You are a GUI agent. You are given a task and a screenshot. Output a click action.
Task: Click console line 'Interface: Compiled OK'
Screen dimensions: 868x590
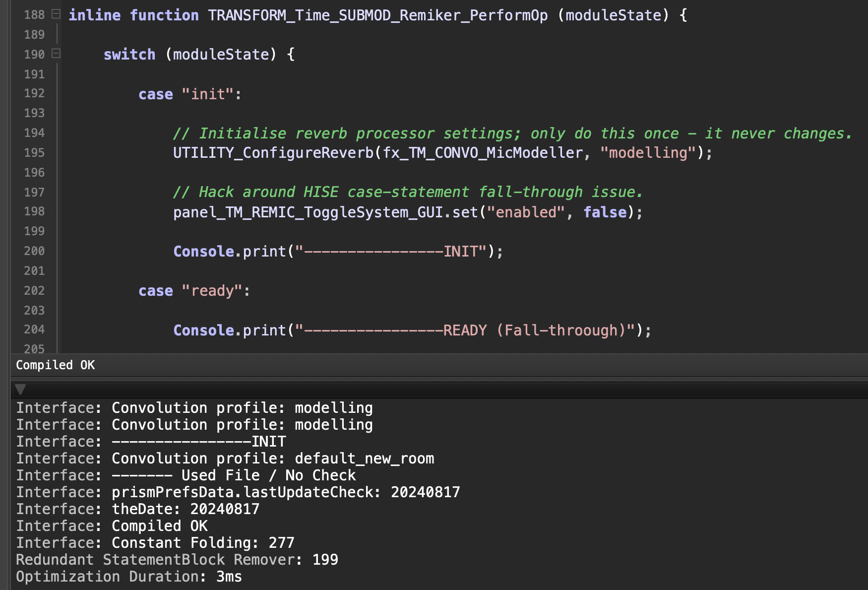(x=112, y=526)
